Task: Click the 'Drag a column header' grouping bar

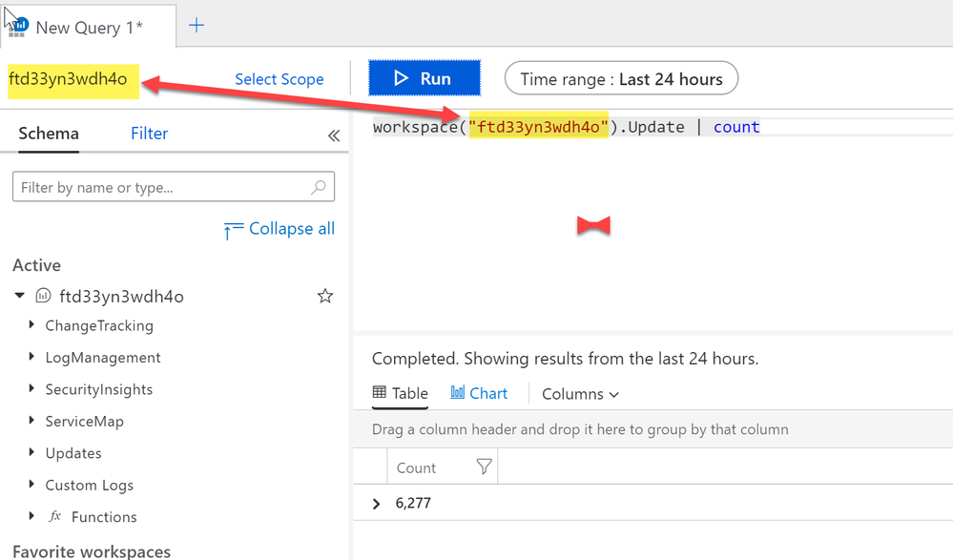Action: tap(653, 429)
